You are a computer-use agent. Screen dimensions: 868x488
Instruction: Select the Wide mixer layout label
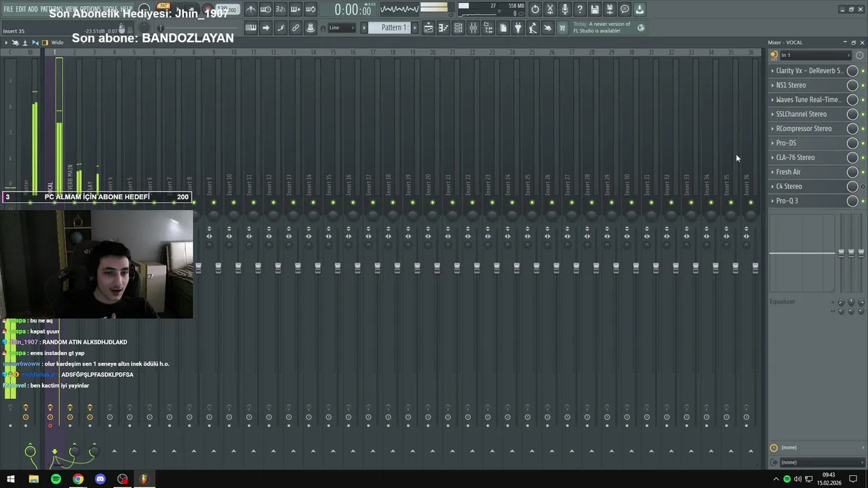(x=58, y=43)
